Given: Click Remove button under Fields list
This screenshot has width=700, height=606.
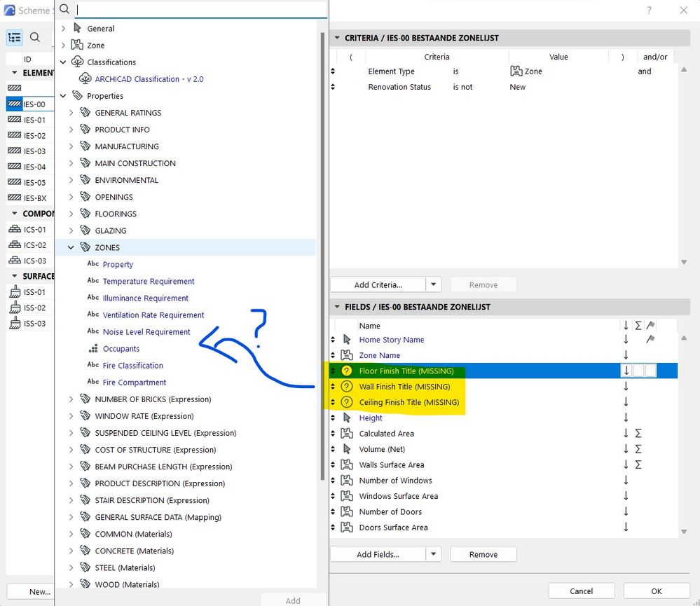Looking at the screenshot, I should coord(483,553).
